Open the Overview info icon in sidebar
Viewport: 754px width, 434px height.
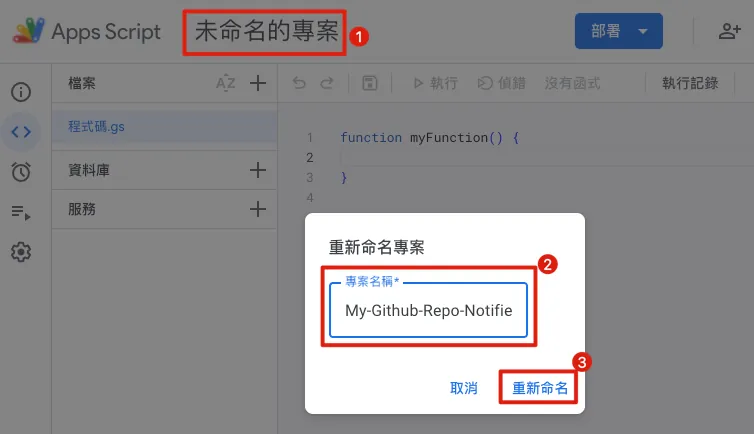tap(21, 93)
